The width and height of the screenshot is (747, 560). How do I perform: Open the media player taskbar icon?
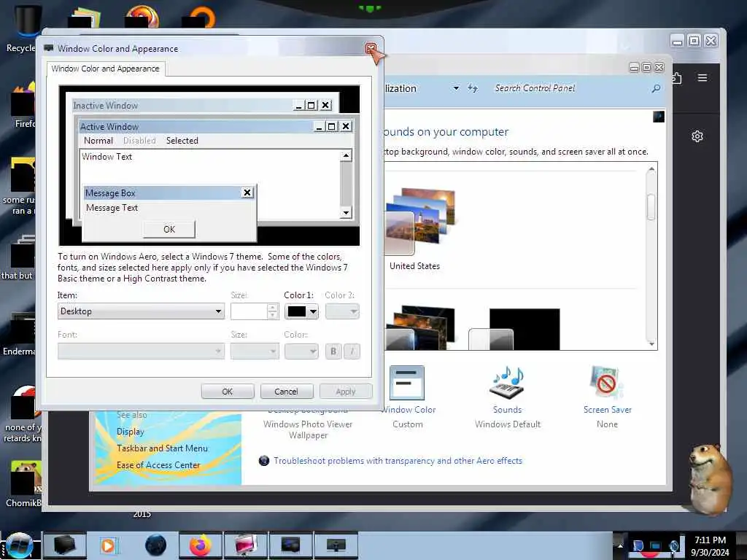[108, 545]
